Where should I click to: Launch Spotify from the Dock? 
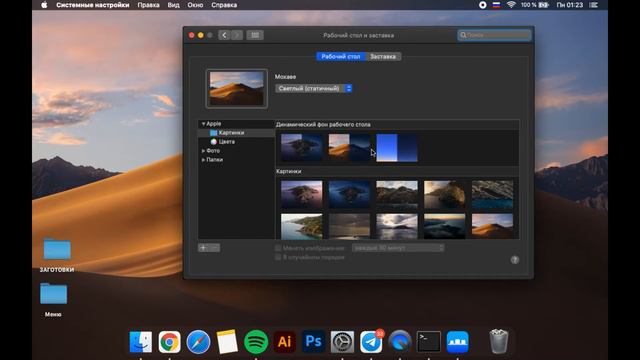click(256, 342)
